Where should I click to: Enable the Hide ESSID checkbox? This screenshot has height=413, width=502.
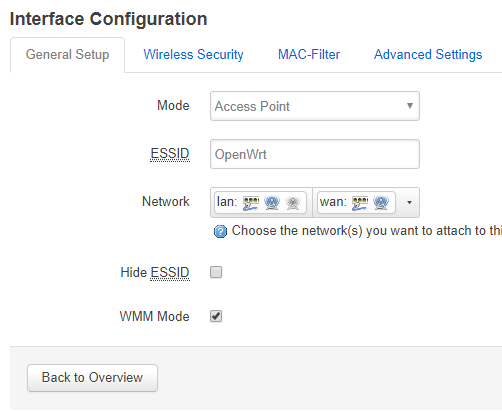[x=216, y=272]
